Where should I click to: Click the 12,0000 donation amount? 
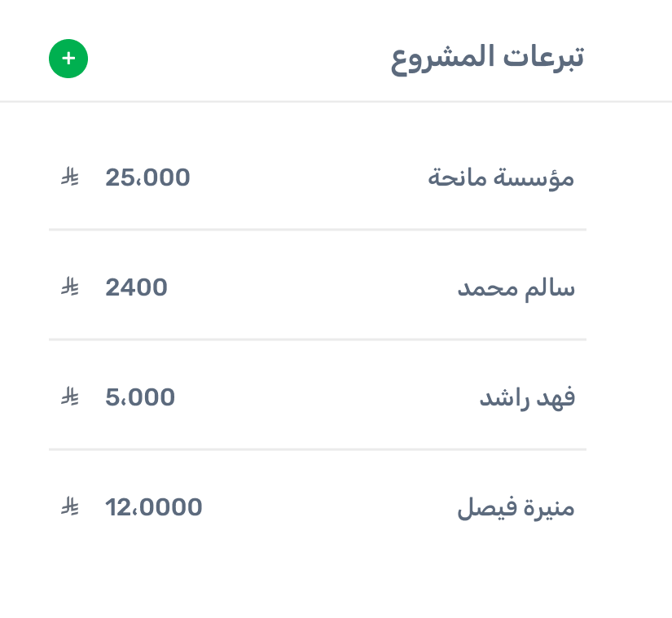tap(154, 508)
